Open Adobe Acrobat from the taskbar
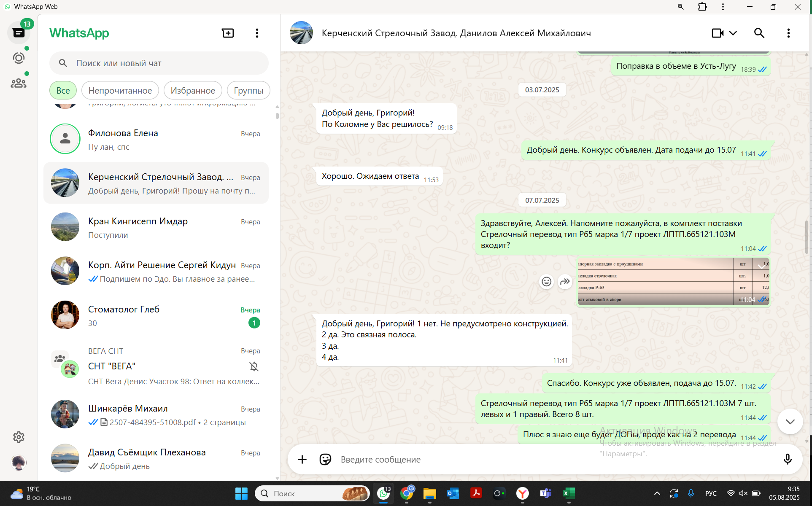Viewport: 812px width, 506px height. (476, 493)
